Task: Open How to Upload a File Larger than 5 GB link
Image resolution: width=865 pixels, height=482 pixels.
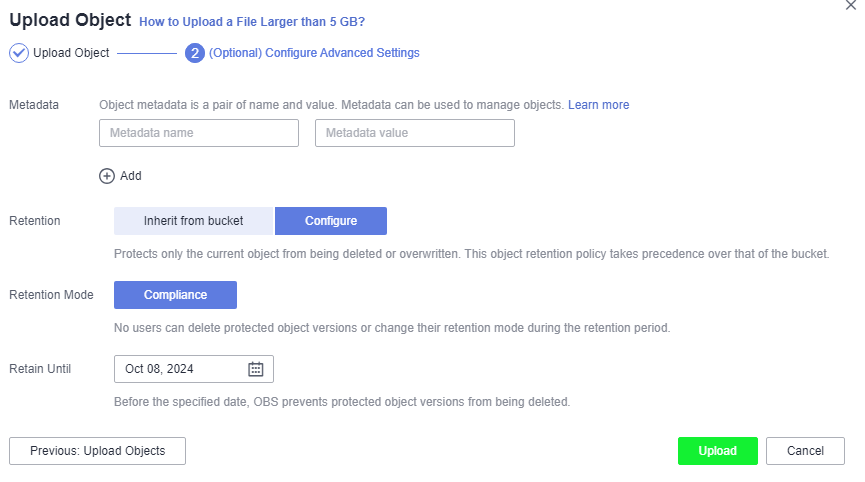Action: (x=252, y=22)
